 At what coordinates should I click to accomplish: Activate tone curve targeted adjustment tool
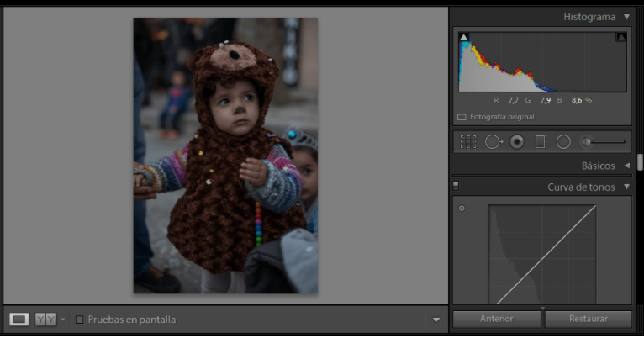[x=462, y=208]
